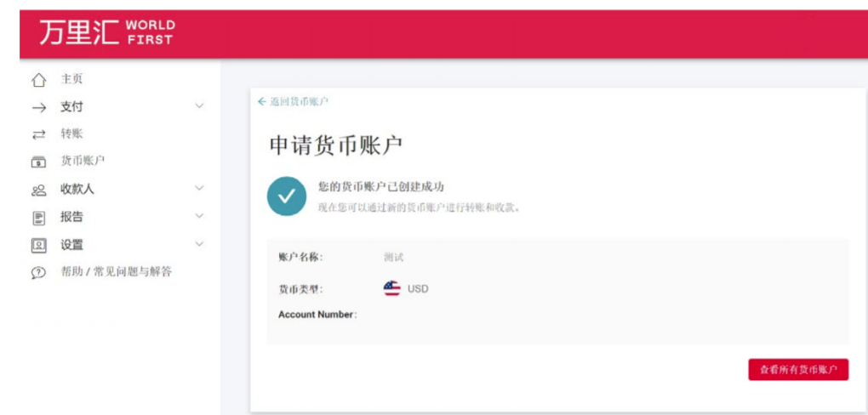Click the home icon beside 主页
This screenshot has width=868, height=415.
tap(38, 80)
